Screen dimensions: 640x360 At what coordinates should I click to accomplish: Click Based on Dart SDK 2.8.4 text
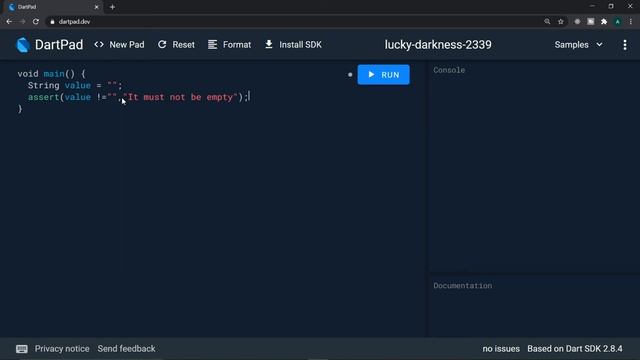(x=575, y=349)
